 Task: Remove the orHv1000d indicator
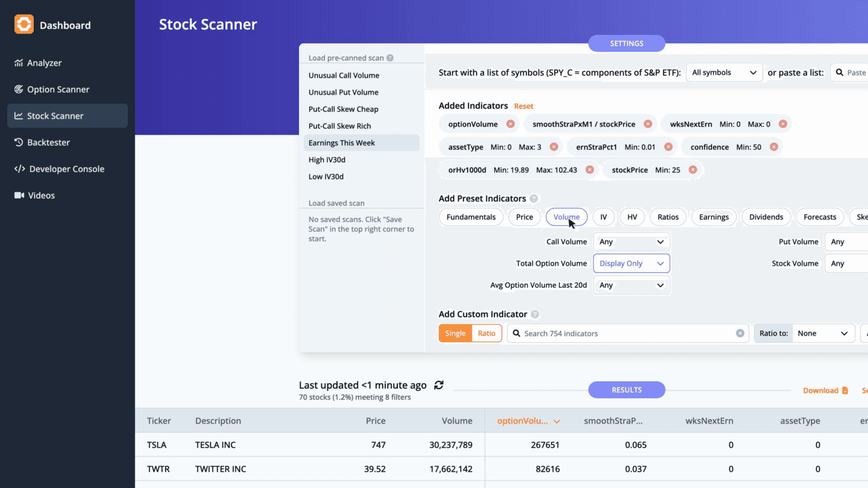[590, 170]
